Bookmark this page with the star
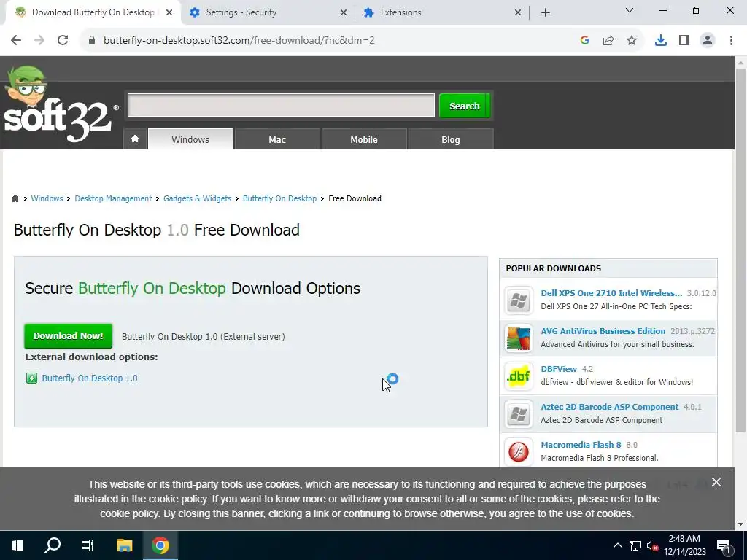Viewport: 747px width, 560px height. 632,41
